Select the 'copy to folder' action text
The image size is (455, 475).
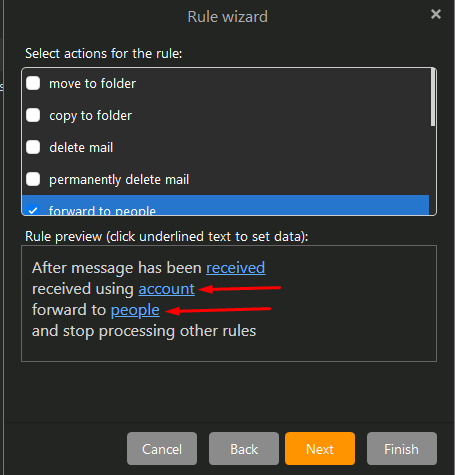coord(90,116)
